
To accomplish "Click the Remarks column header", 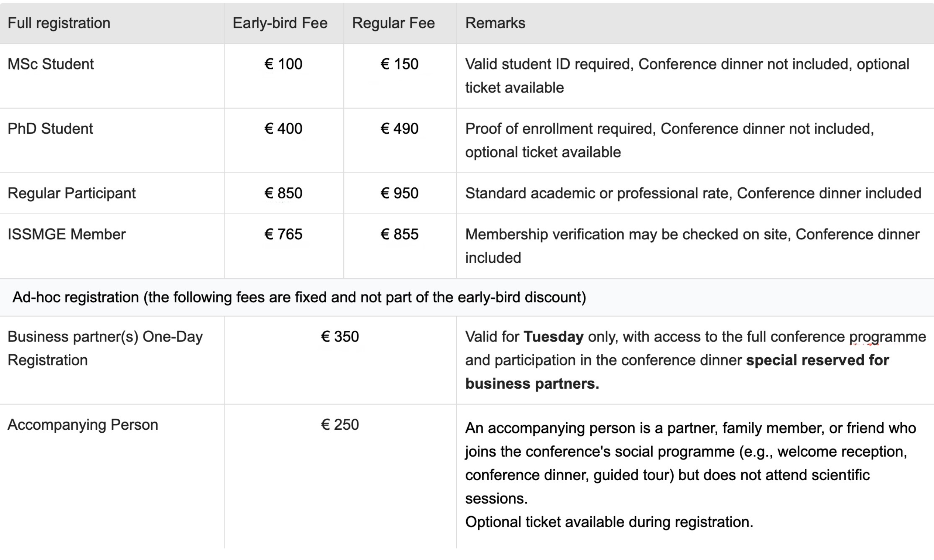I will [x=495, y=24].
